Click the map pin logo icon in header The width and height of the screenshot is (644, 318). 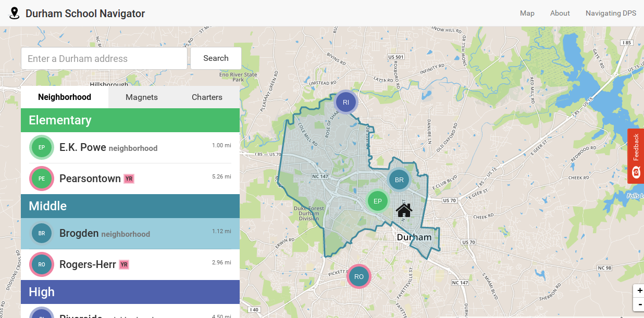point(15,14)
